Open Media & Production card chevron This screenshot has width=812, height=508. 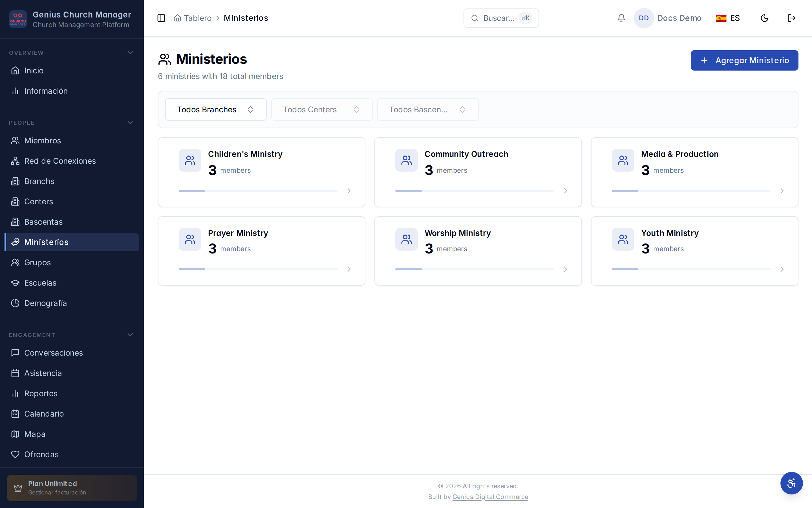click(782, 191)
